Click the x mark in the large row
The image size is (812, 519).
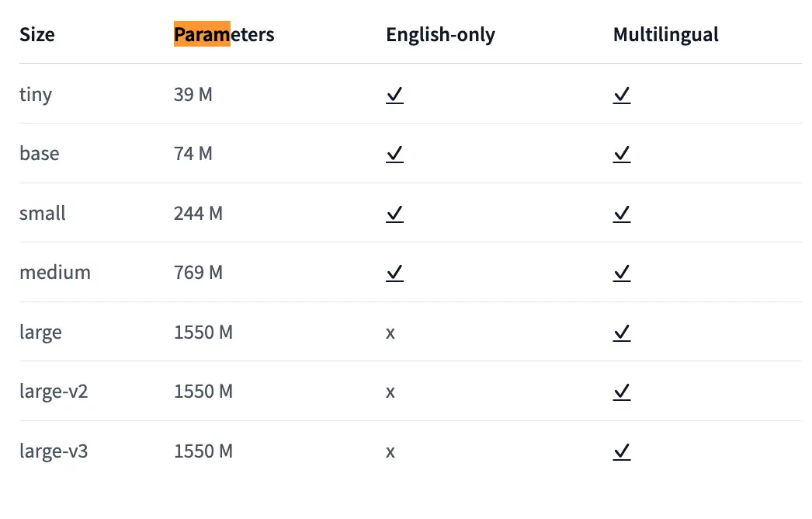[x=390, y=333]
